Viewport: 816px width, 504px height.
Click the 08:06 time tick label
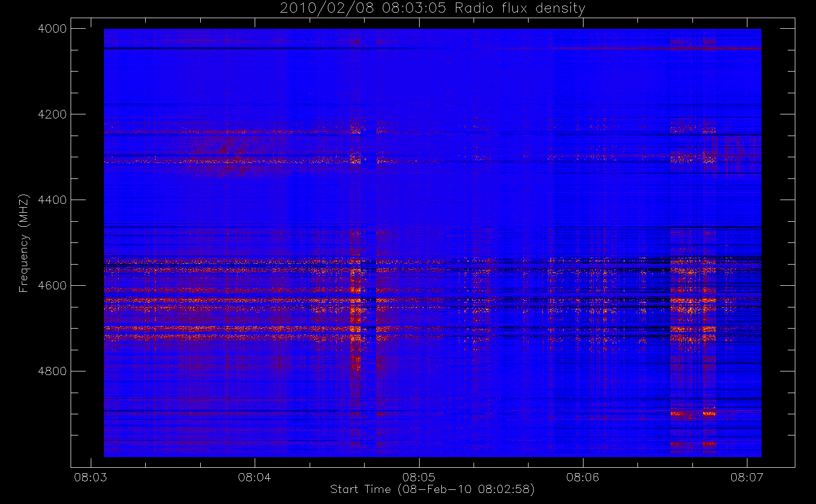582,477
